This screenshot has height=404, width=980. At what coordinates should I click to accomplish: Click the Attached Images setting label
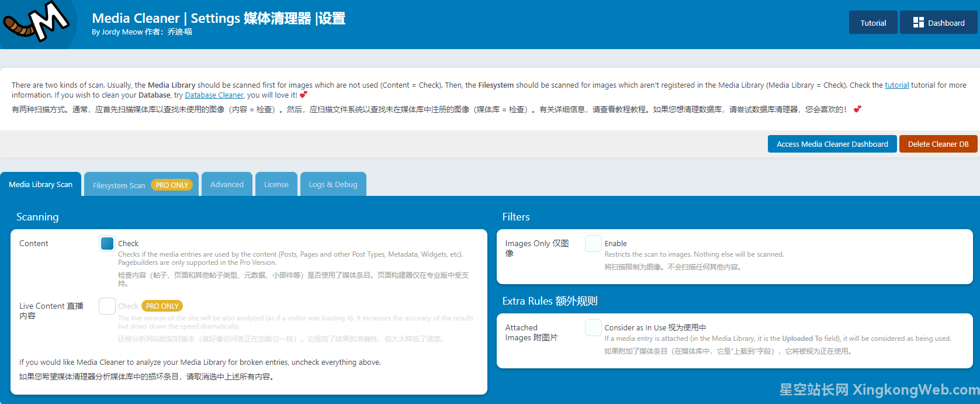531,333
